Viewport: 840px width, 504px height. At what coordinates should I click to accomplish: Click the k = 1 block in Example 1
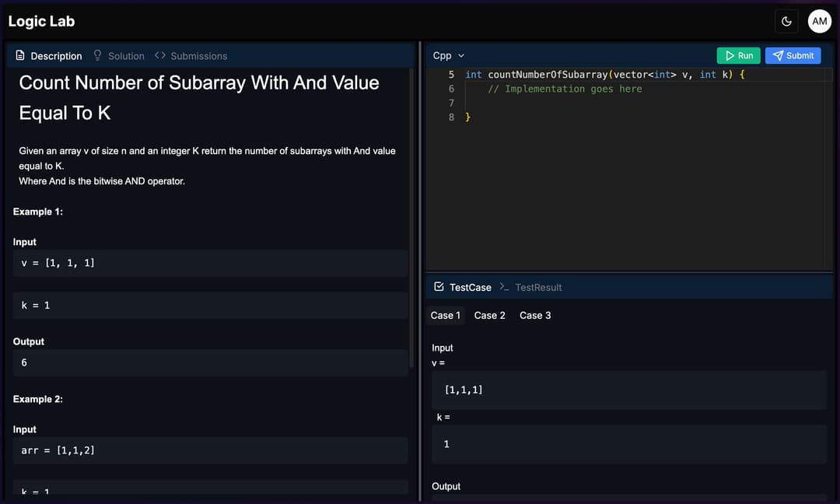point(210,306)
